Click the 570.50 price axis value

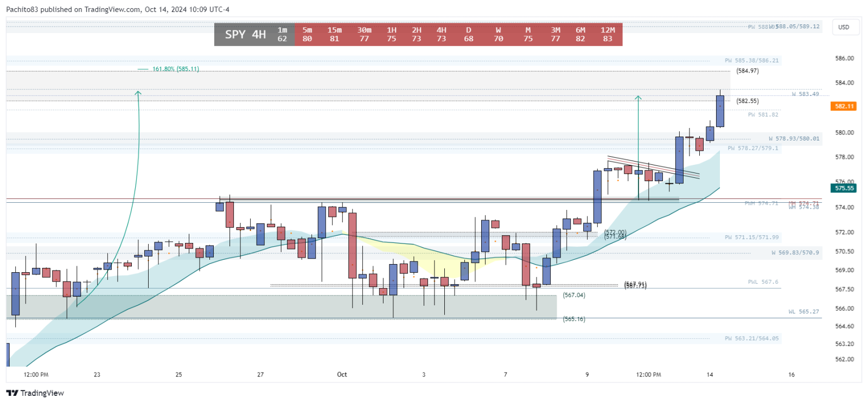click(x=845, y=252)
